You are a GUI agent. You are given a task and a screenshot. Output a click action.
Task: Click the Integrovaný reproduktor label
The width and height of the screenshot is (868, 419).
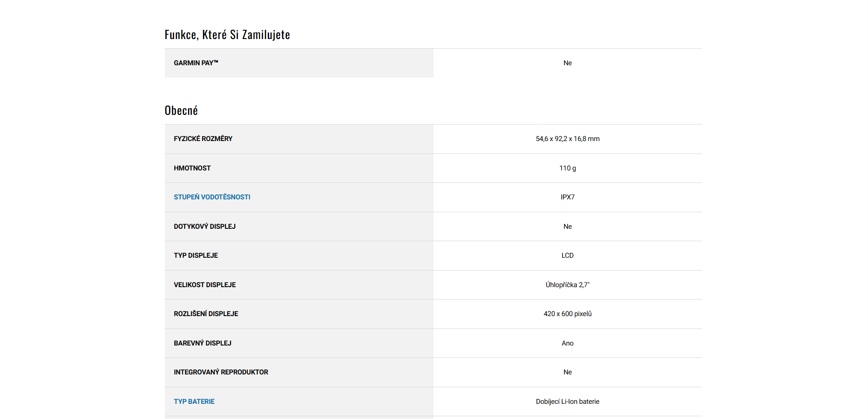click(x=221, y=372)
